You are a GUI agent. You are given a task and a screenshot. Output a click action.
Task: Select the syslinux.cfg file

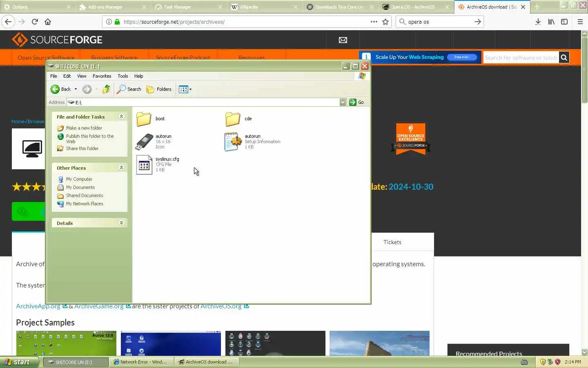(158, 164)
